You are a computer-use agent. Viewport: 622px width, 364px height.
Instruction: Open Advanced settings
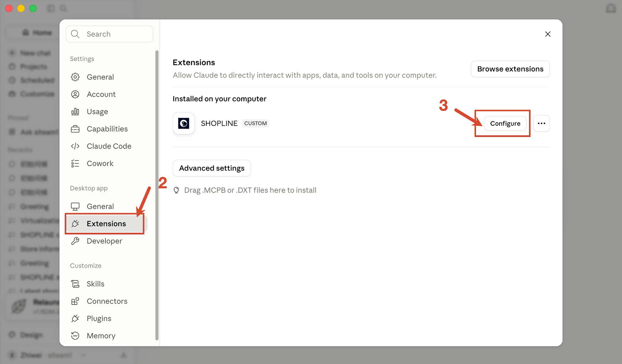212,168
